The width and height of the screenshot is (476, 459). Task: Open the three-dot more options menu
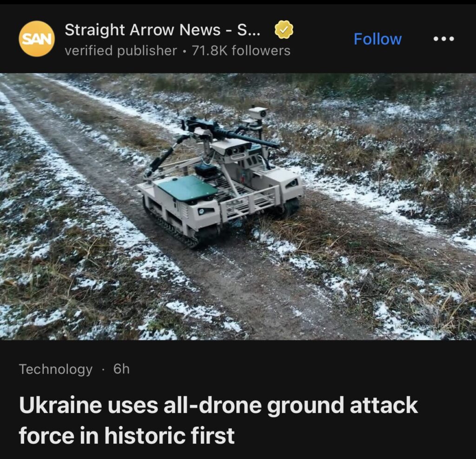[x=444, y=39]
